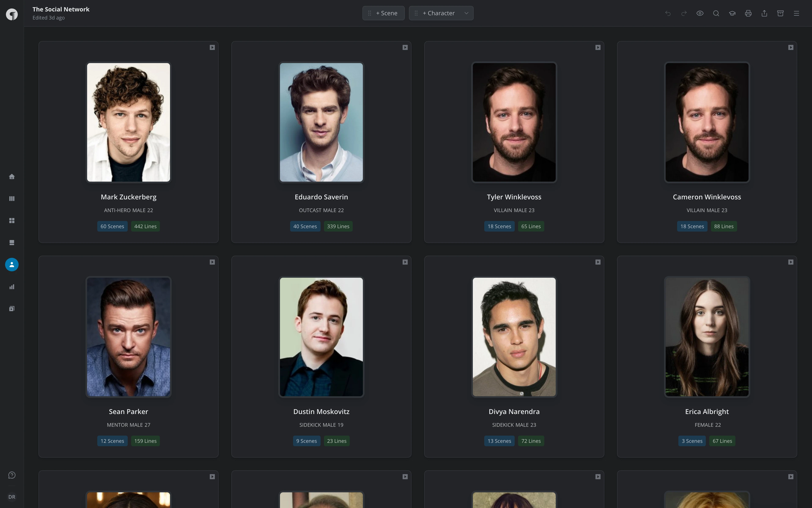The width and height of the screenshot is (812, 508).
Task: Click Mark Zuckerberg's 60 Scenes tag
Action: 112,226
